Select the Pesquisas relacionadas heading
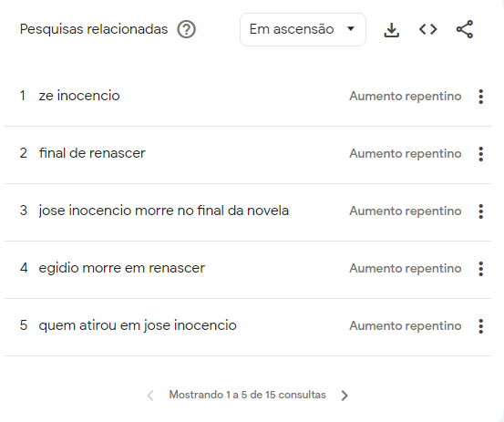Viewport: 504px width, 422px height. 94,29
